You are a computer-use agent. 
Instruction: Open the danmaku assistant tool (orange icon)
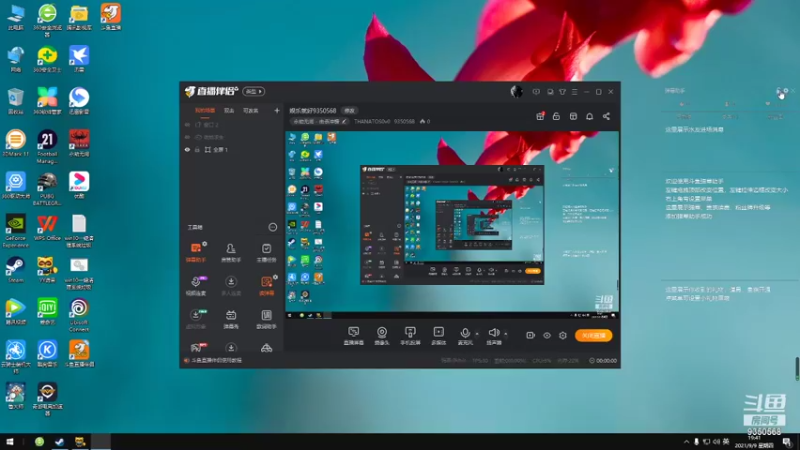(x=196, y=252)
